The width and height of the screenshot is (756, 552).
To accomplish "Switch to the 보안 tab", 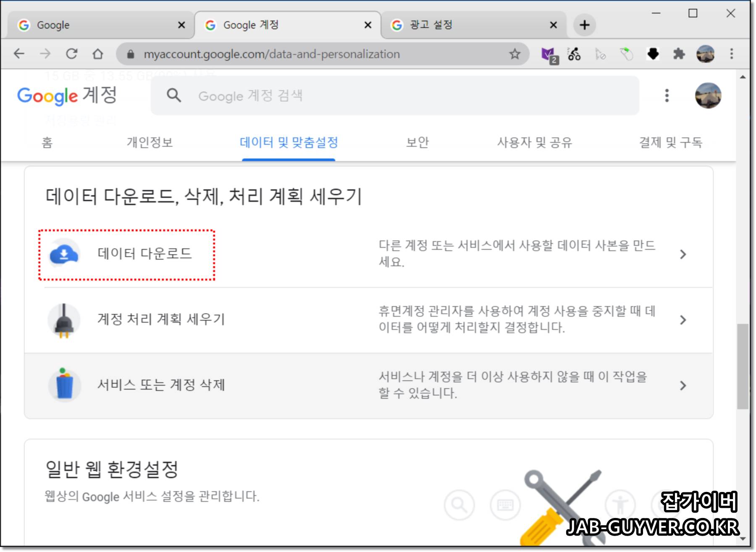I will [x=418, y=142].
